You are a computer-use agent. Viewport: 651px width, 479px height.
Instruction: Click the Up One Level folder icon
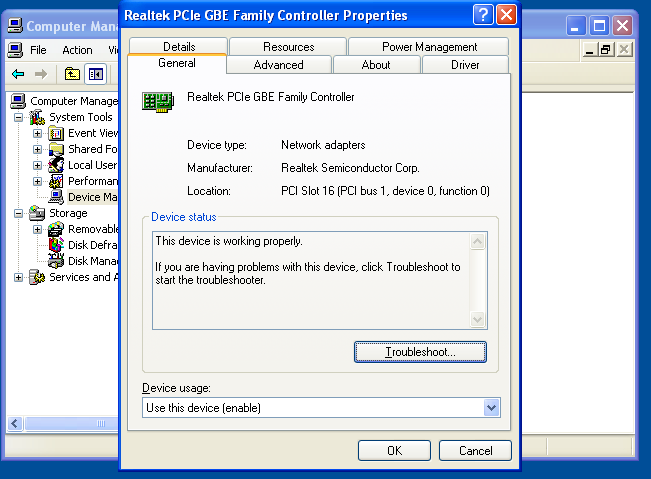click(x=72, y=74)
